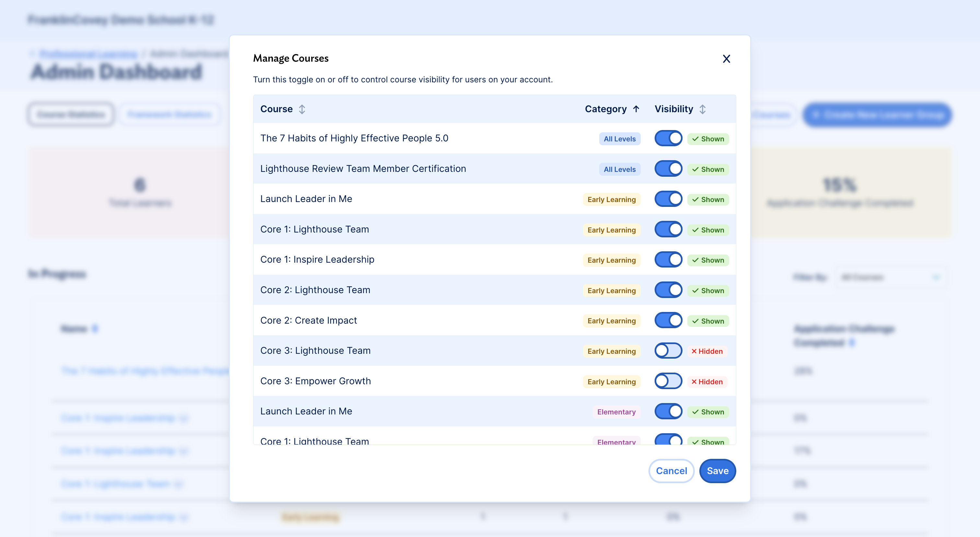Close the Manage Courses dialog with X
Viewport: 980px width, 537px height.
coord(726,59)
